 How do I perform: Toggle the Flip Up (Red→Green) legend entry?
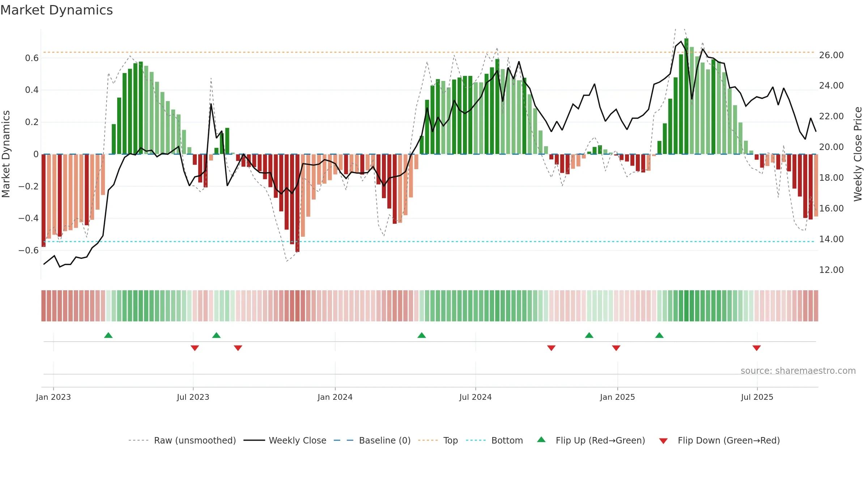pyautogui.click(x=591, y=440)
